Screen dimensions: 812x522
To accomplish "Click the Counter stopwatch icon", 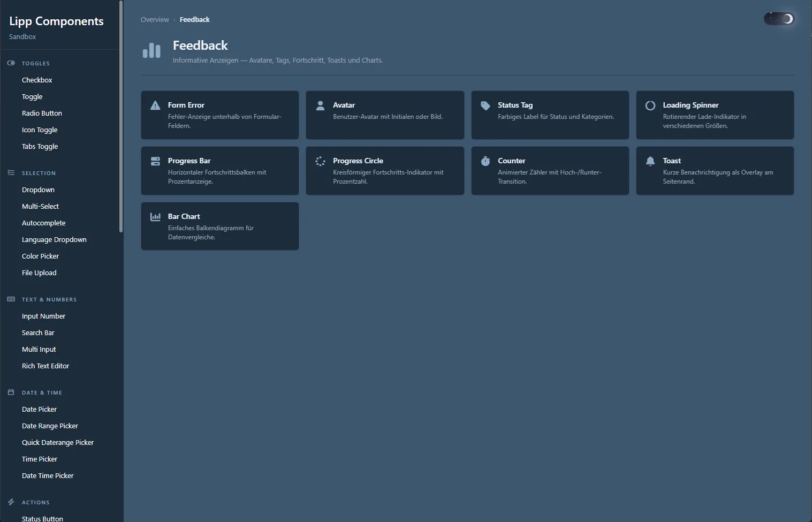I will click(x=485, y=161).
